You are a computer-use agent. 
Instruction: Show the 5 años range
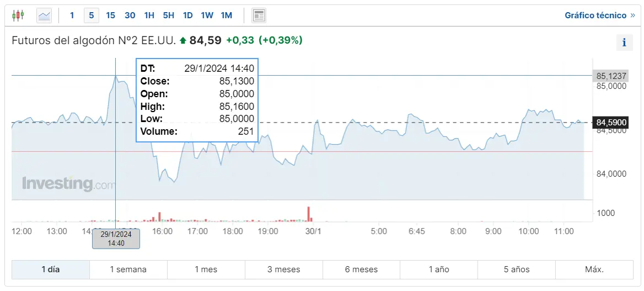[517, 269]
